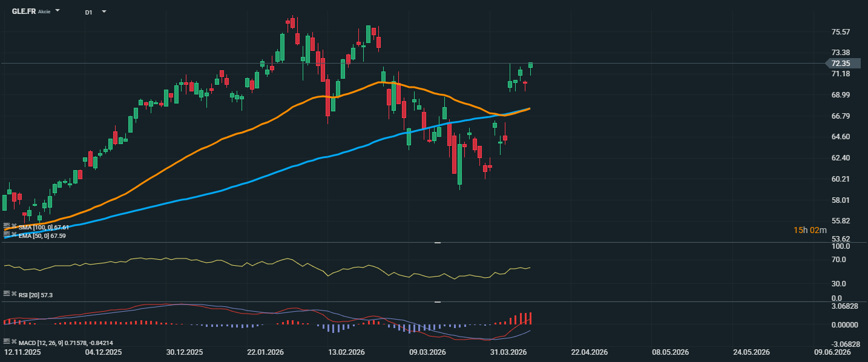Click the RSI [20] legend label

[36, 294]
